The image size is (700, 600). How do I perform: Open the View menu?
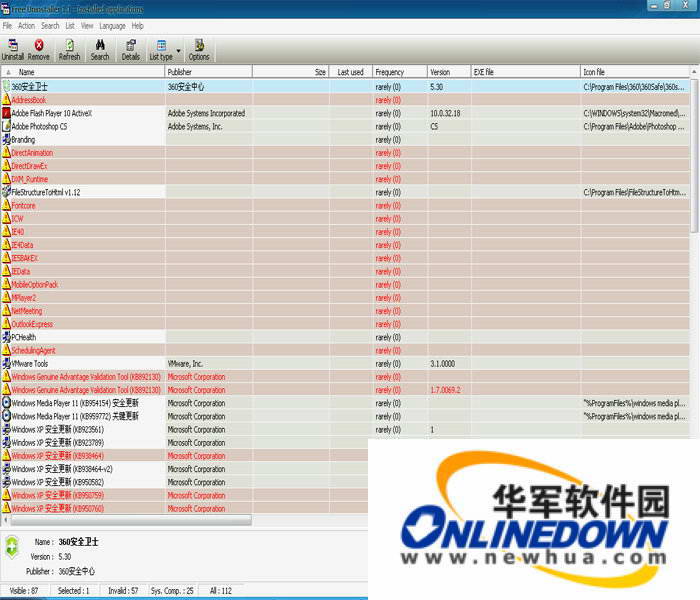pos(87,26)
